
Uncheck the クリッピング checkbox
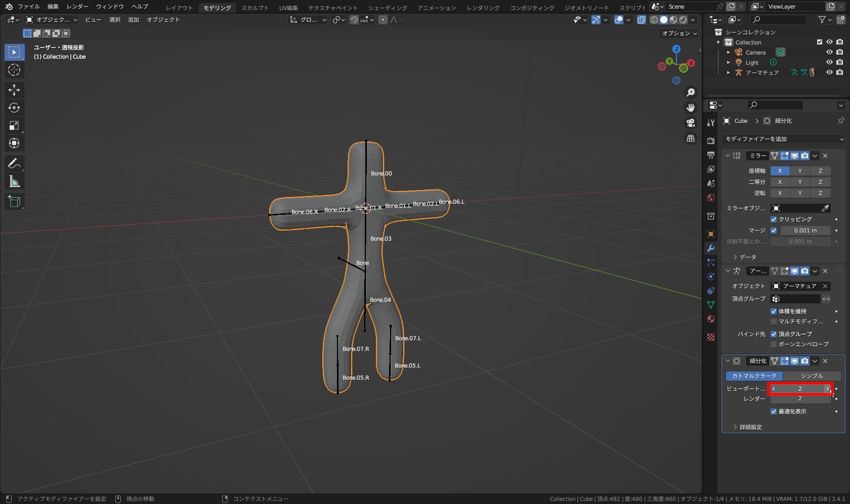point(774,219)
